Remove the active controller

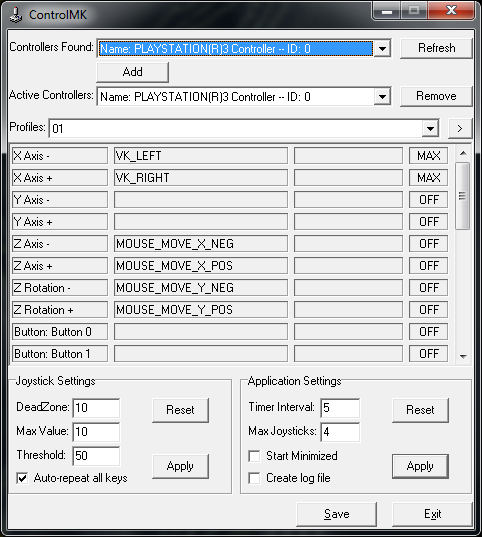(x=436, y=96)
